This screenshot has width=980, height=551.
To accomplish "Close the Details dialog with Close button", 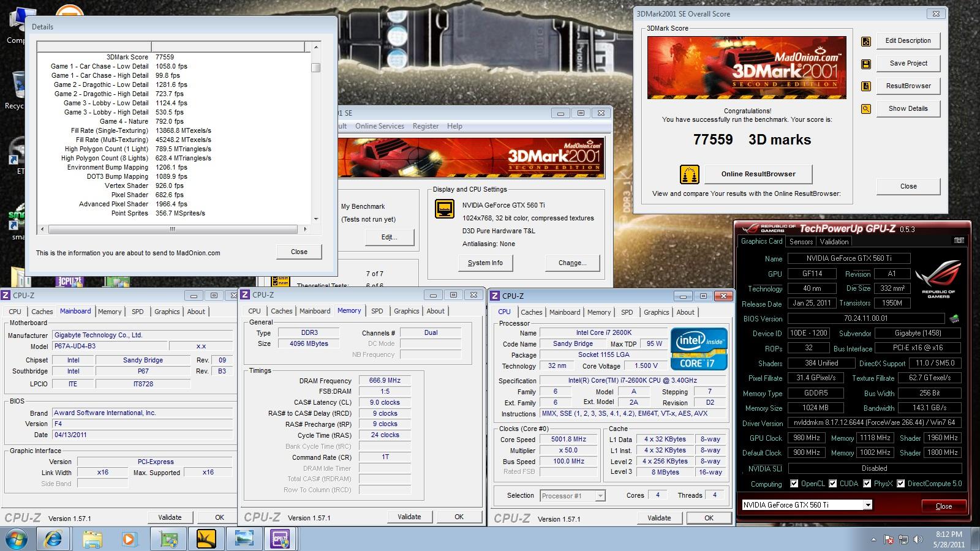I will (299, 252).
